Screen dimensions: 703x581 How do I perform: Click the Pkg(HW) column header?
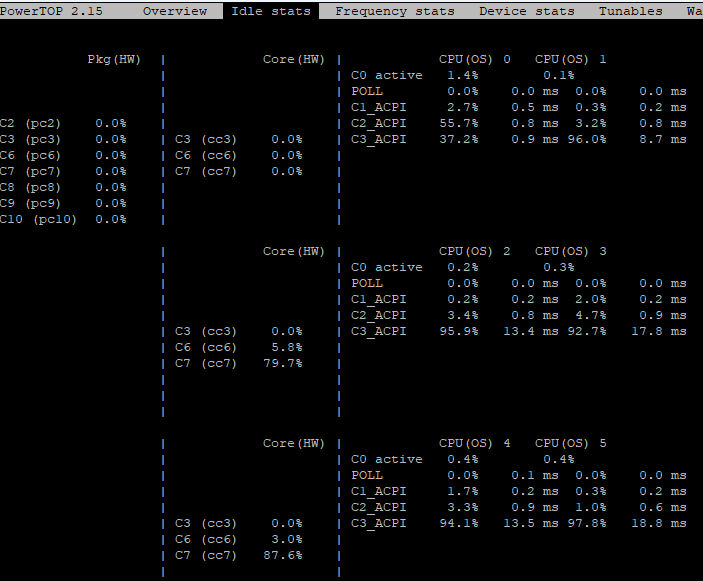coord(114,60)
